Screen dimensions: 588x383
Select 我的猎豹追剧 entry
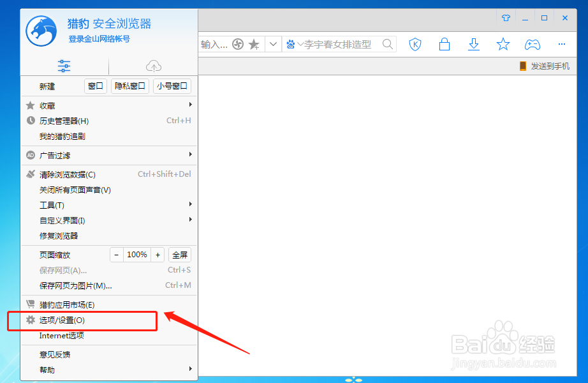pyautogui.click(x=109, y=137)
